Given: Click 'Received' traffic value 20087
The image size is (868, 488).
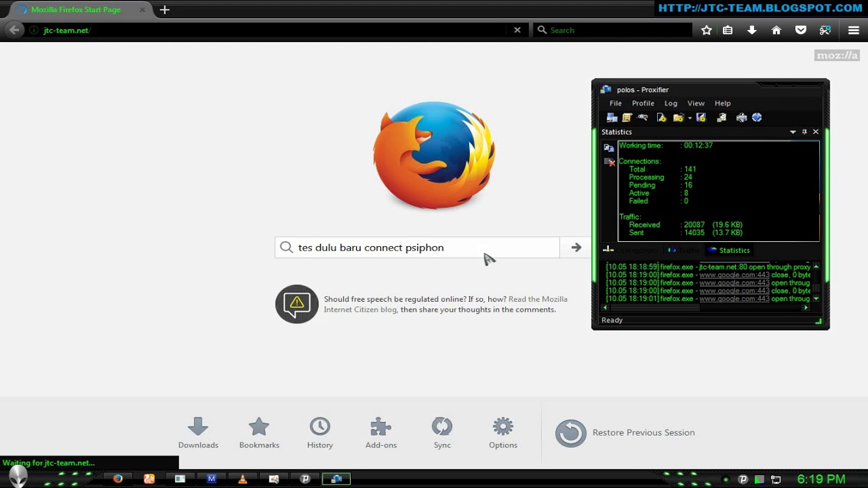Looking at the screenshot, I should (694, 225).
